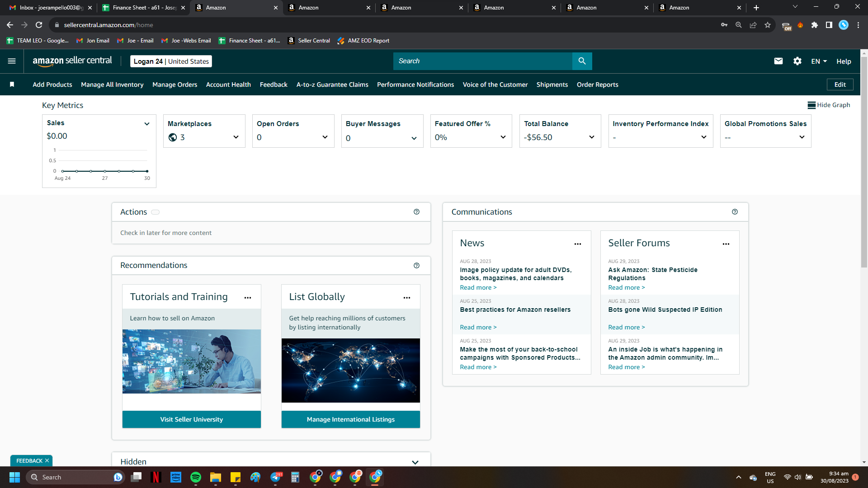This screenshot has width=868, height=488.
Task: Click Manage International Listings button
Action: [x=351, y=419]
